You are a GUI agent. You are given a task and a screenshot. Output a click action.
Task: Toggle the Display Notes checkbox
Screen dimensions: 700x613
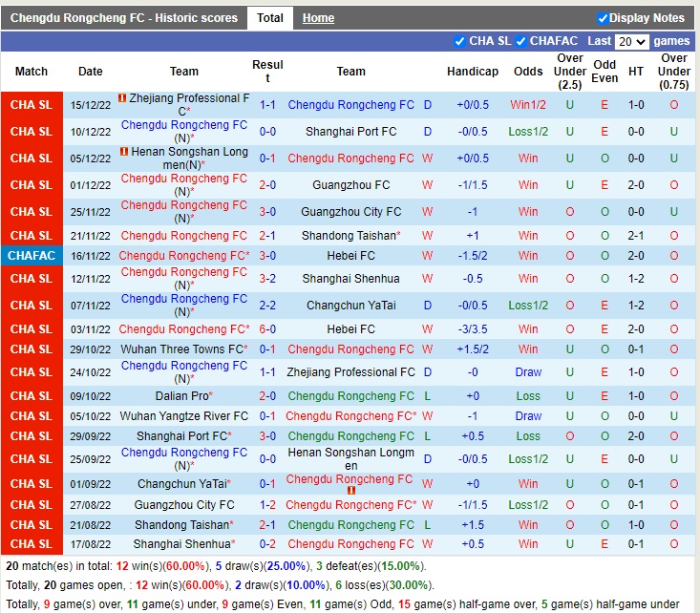point(603,18)
